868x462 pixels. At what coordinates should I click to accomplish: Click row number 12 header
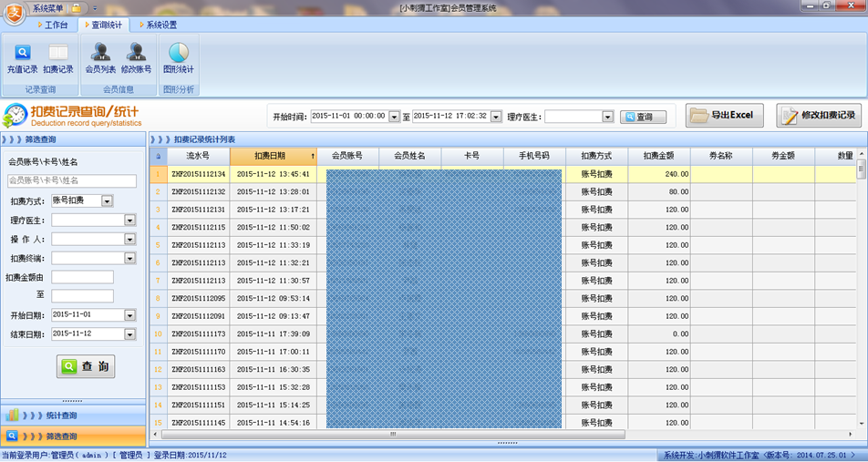(x=159, y=369)
